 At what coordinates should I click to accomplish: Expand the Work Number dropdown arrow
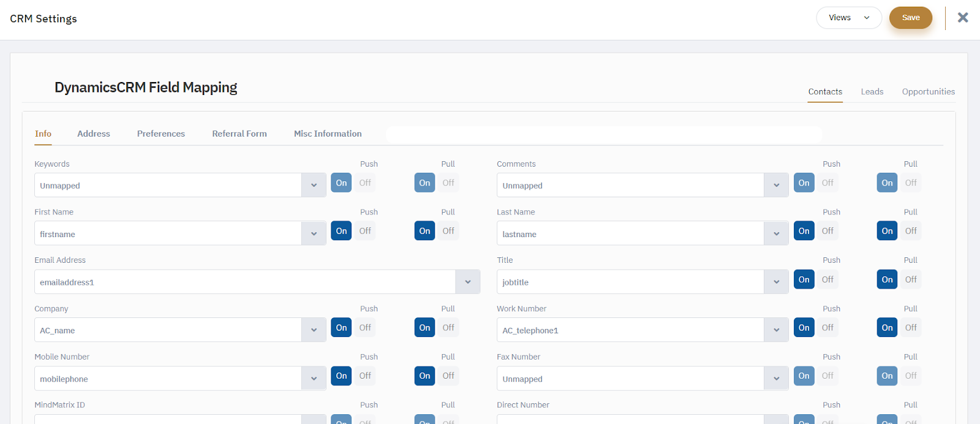click(776, 330)
